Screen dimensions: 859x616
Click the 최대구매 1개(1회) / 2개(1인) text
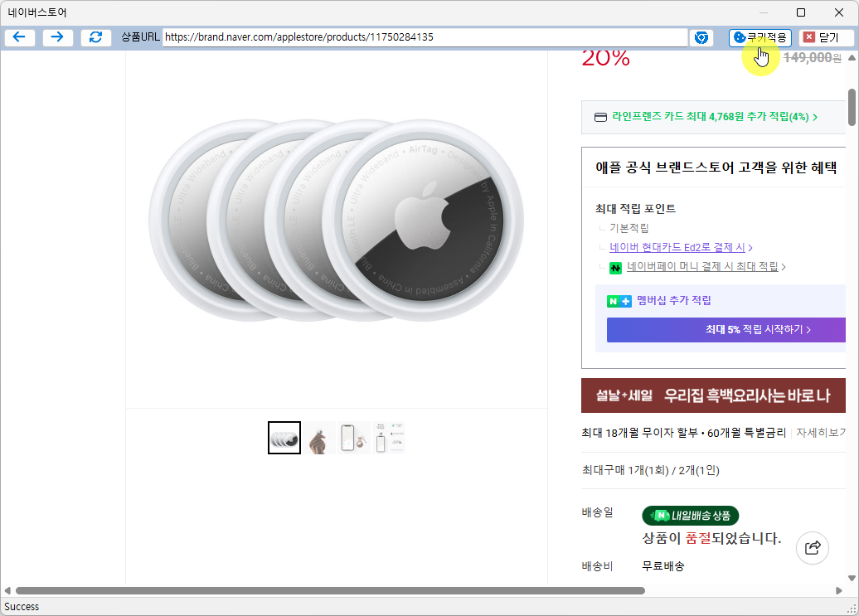(x=651, y=470)
